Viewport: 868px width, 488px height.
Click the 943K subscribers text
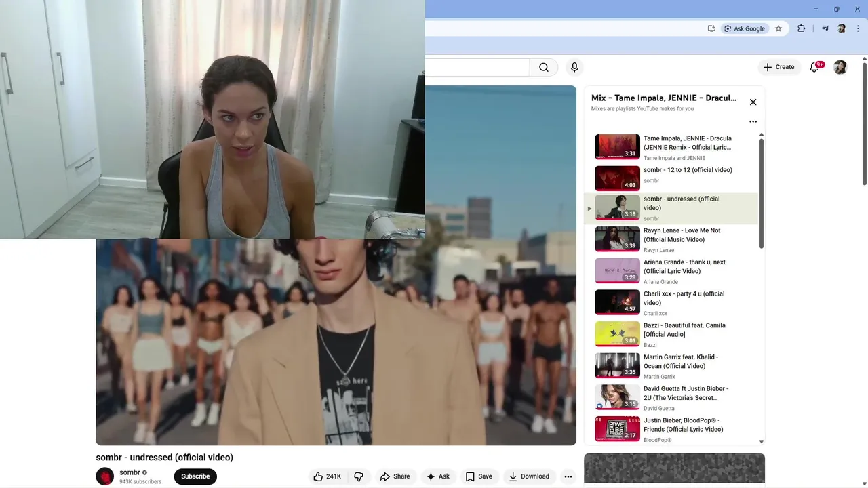(140, 482)
